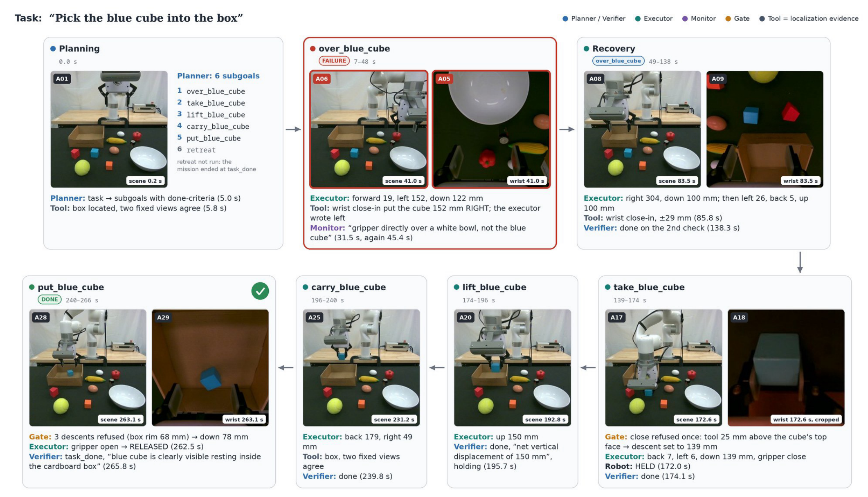
Task: Click the '7–48 s' time range label
Action: (364, 62)
